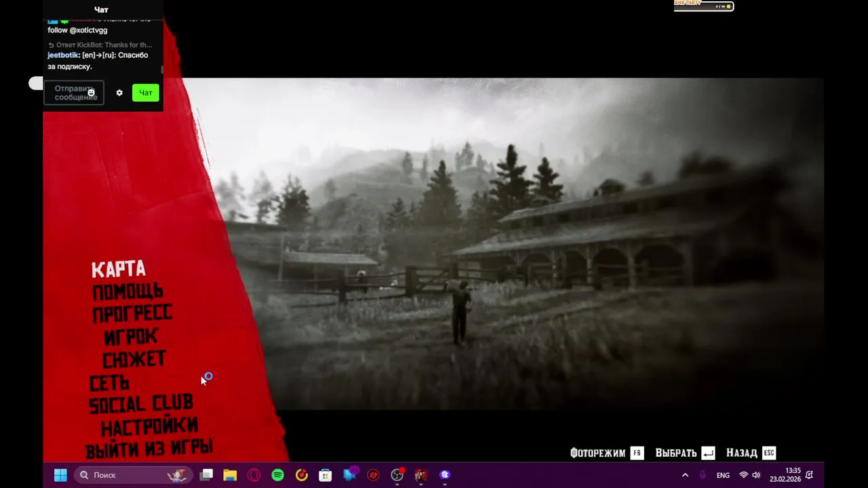Click the @xotictvgg mention in chat
Screen dimensions: 868x488
click(88, 30)
